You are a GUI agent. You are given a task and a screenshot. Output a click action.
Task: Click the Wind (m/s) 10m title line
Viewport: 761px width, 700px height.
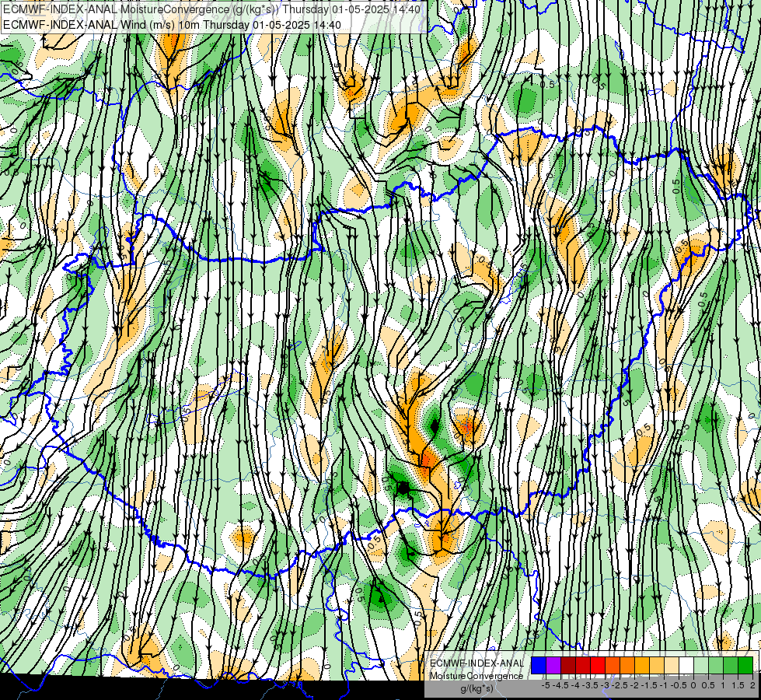pos(172,25)
